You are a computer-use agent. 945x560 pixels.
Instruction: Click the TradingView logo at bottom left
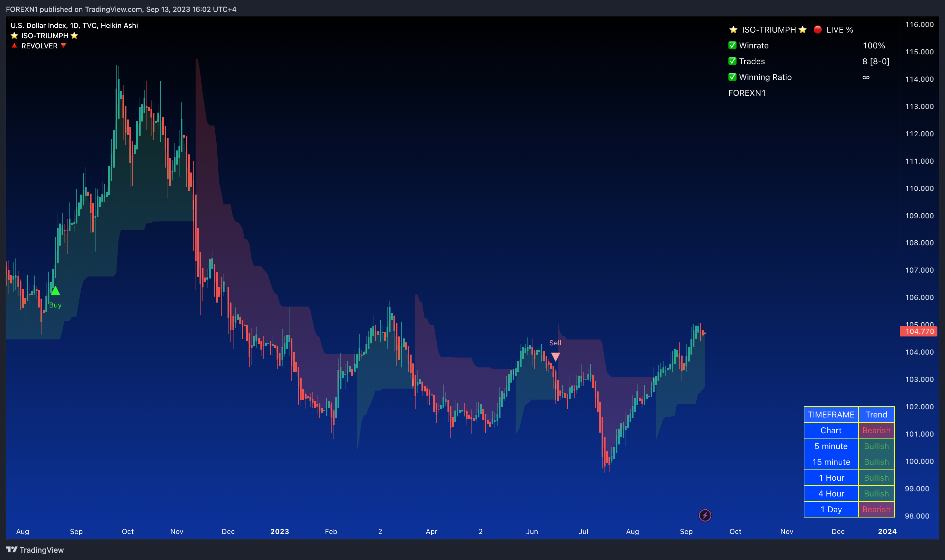coord(35,550)
